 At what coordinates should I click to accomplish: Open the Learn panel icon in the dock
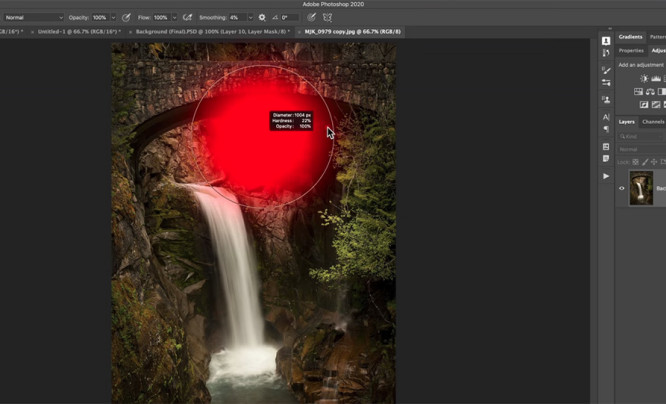click(606, 40)
